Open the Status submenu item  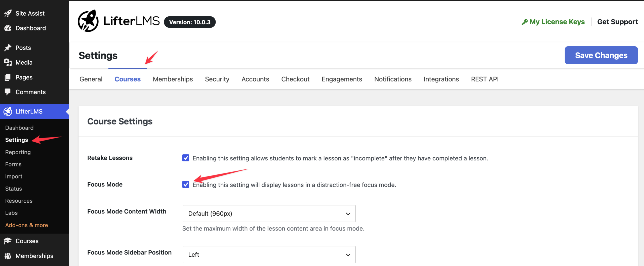click(14, 189)
